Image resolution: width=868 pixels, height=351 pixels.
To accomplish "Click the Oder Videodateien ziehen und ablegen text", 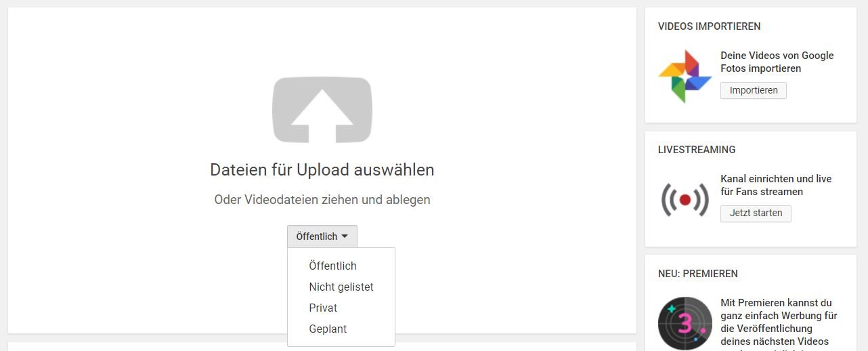I will [x=322, y=199].
